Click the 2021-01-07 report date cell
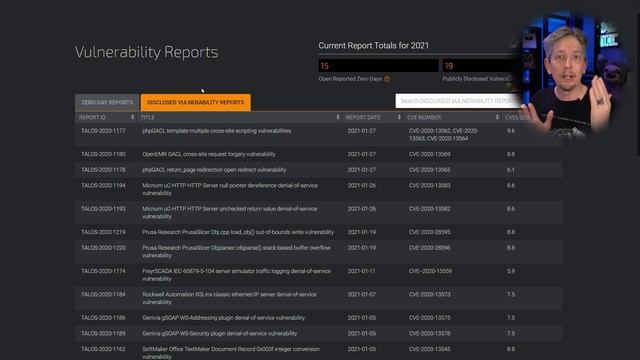This screenshot has width=640, height=360. point(362,294)
